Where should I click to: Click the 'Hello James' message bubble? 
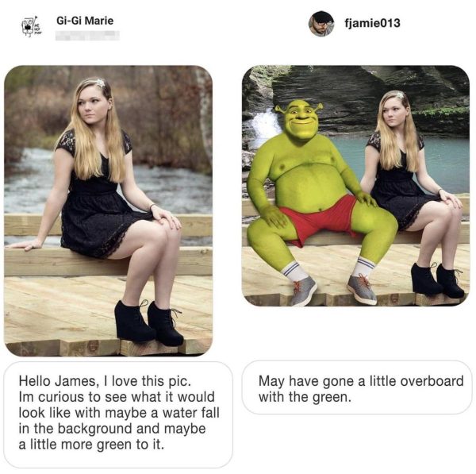pos(118,414)
